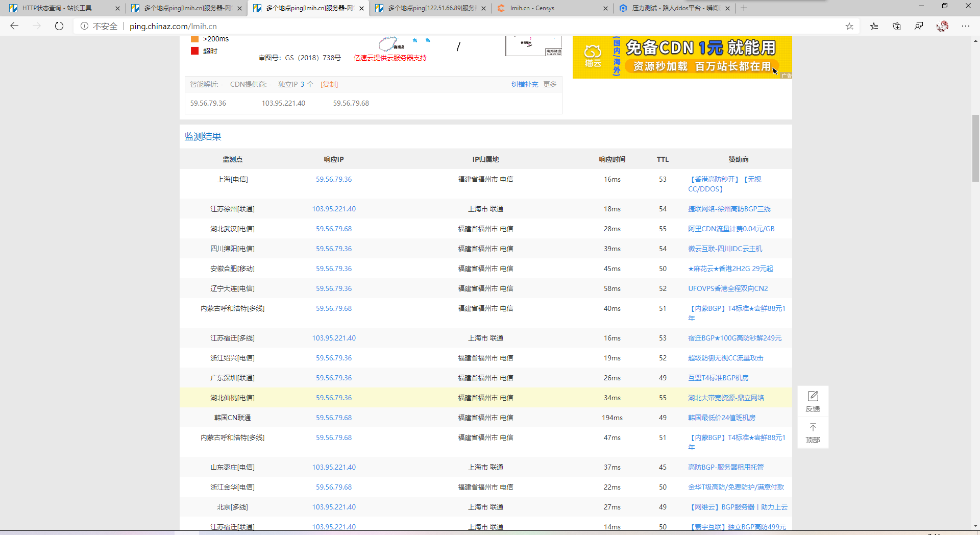Open the 纠错补充 link
Viewport: 980px width, 535px height.
(x=525, y=84)
